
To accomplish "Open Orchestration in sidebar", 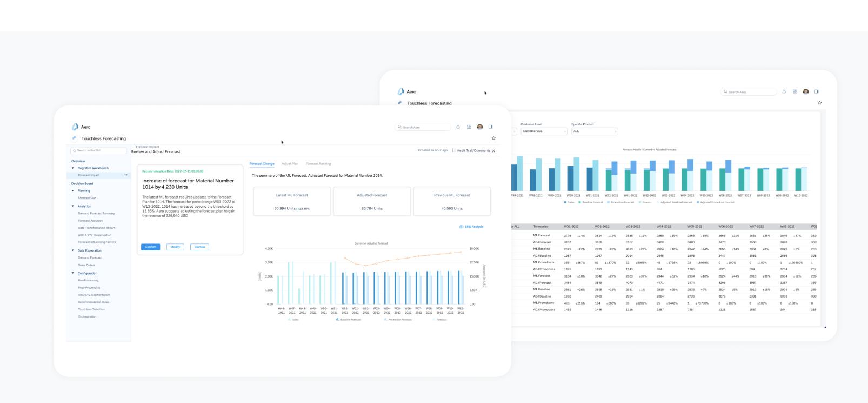I will [x=87, y=316].
